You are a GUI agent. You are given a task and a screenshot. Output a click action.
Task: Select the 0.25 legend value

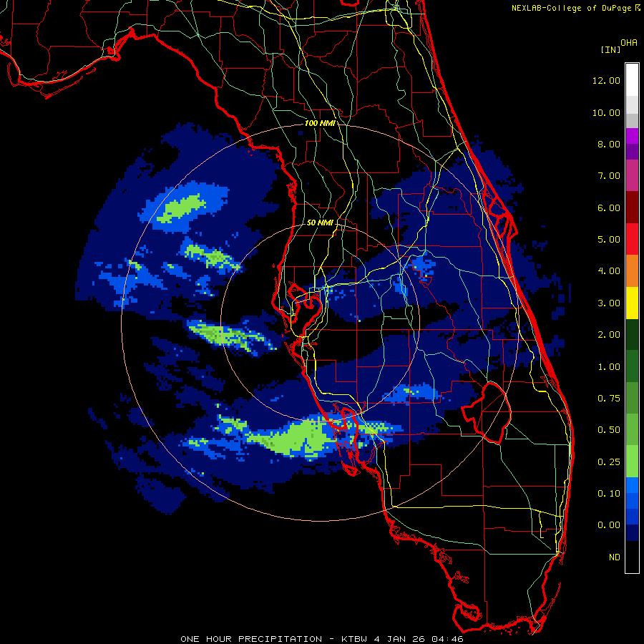pos(609,462)
